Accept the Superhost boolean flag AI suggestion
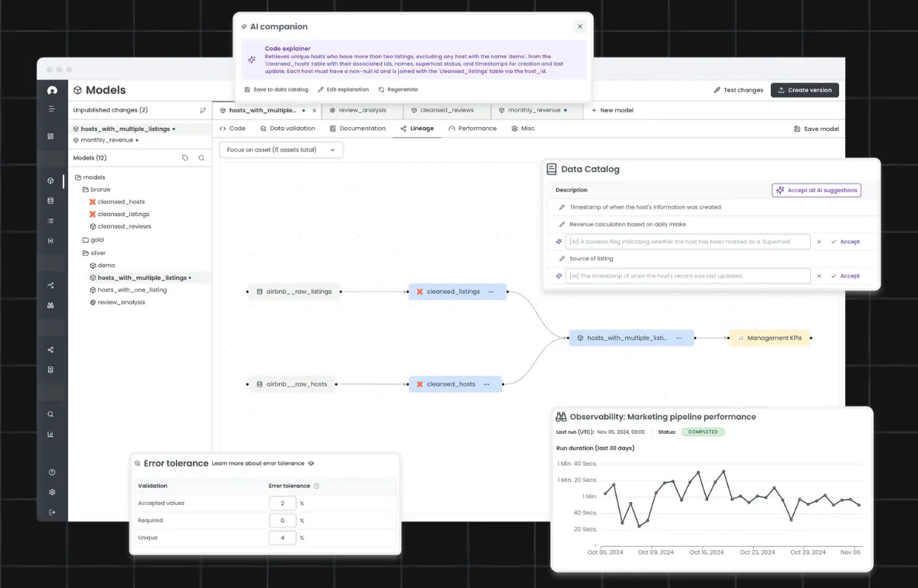This screenshot has width=918, height=588. pos(847,241)
